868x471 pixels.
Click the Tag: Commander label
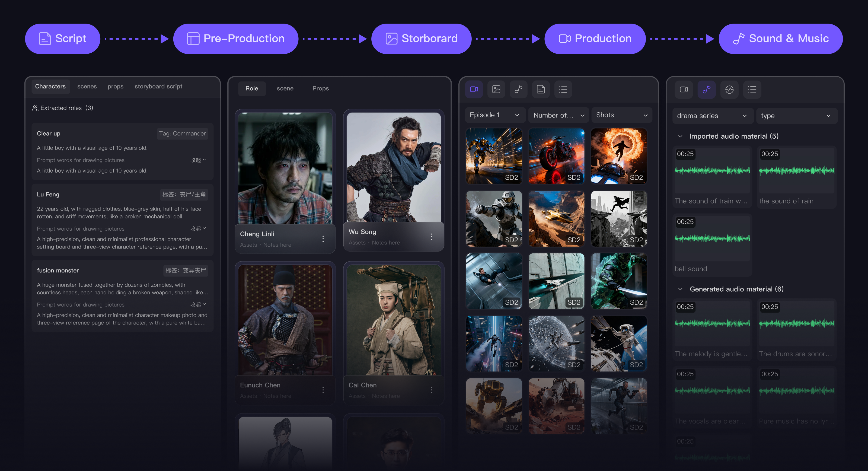click(182, 133)
